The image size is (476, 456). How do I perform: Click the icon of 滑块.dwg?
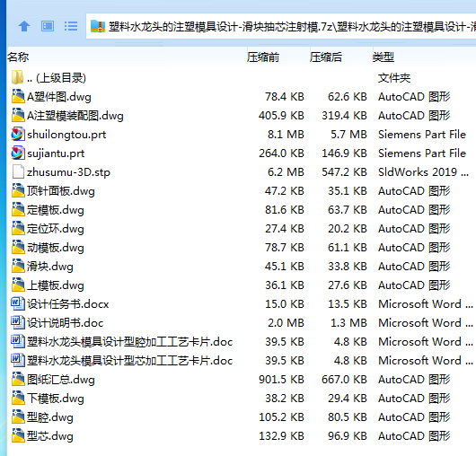(x=18, y=266)
